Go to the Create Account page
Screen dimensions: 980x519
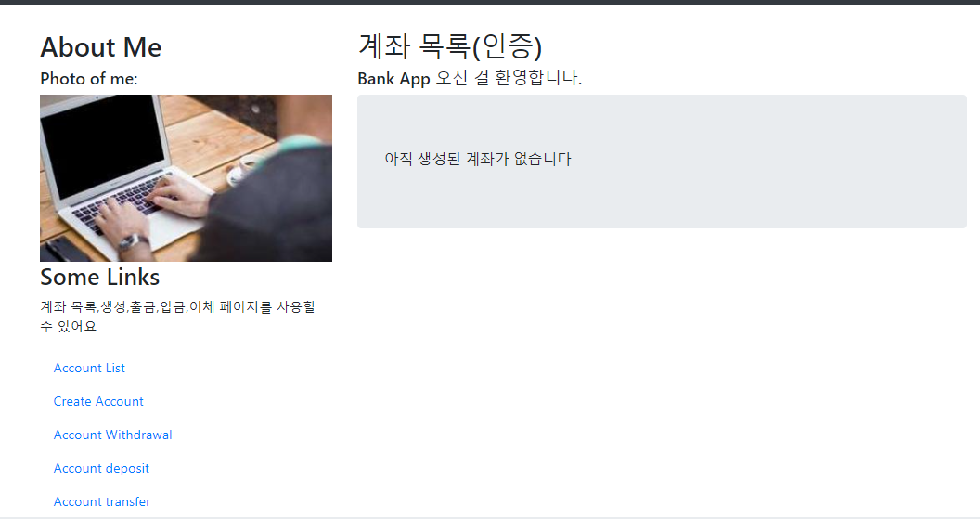pos(98,401)
